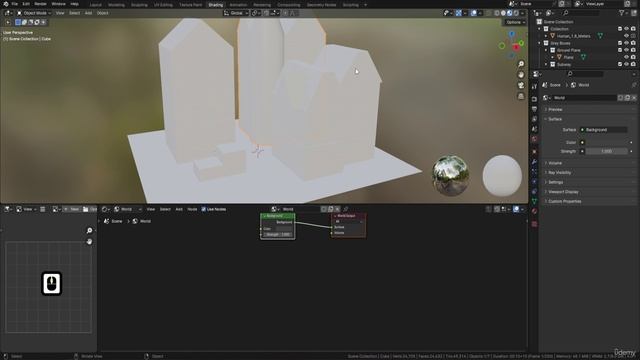Image resolution: width=640 pixels, height=360 pixels.
Task: Open the Render menu
Action: (40, 4)
